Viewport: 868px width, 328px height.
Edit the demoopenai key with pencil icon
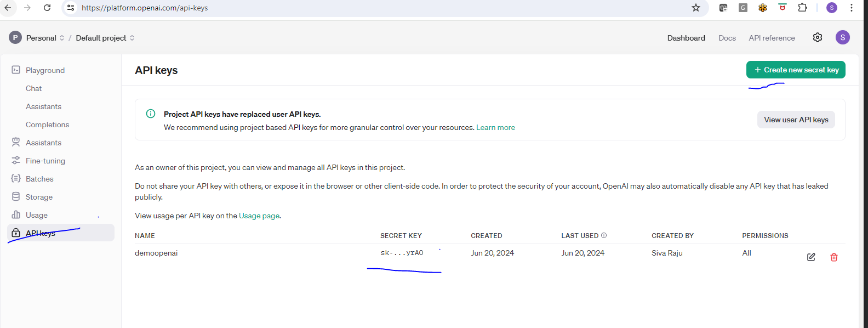coord(811,257)
